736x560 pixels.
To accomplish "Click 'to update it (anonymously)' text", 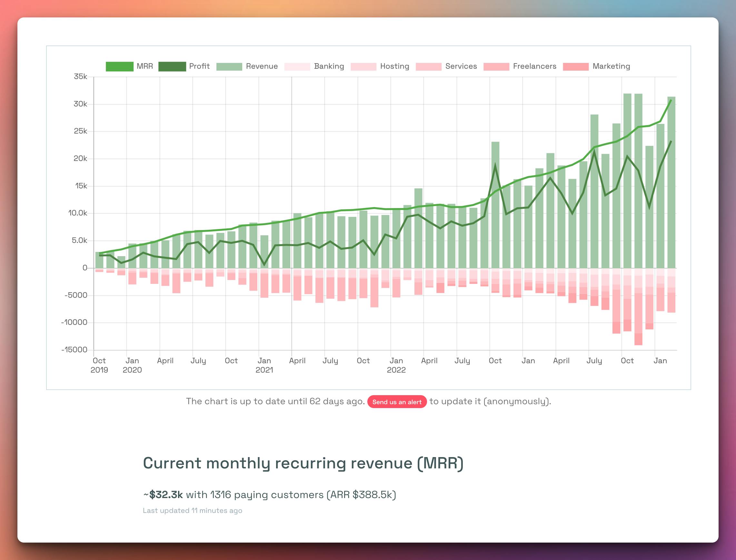I will [x=491, y=401].
